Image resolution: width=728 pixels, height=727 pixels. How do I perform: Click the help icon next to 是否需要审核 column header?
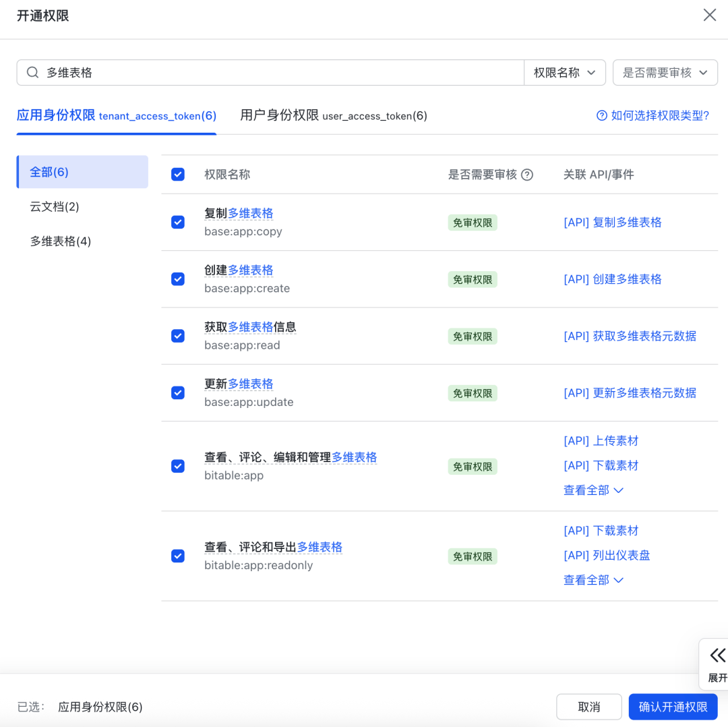(x=527, y=174)
